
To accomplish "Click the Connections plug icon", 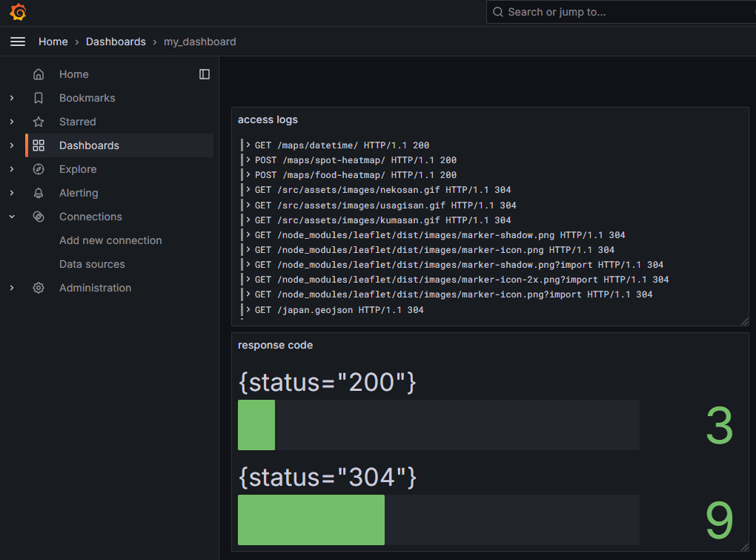I will pyautogui.click(x=39, y=217).
